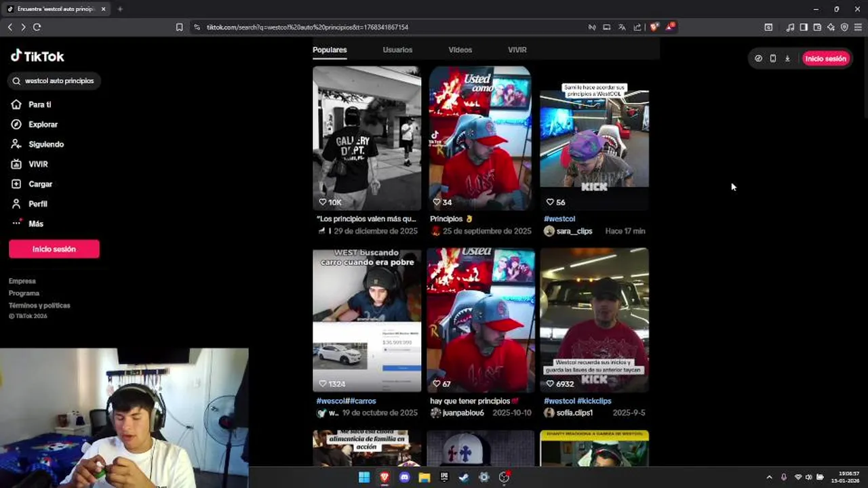The height and width of the screenshot is (488, 868).
Task: Click the #westcol #kickclips hashtag caption
Action: [x=578, y=401]
